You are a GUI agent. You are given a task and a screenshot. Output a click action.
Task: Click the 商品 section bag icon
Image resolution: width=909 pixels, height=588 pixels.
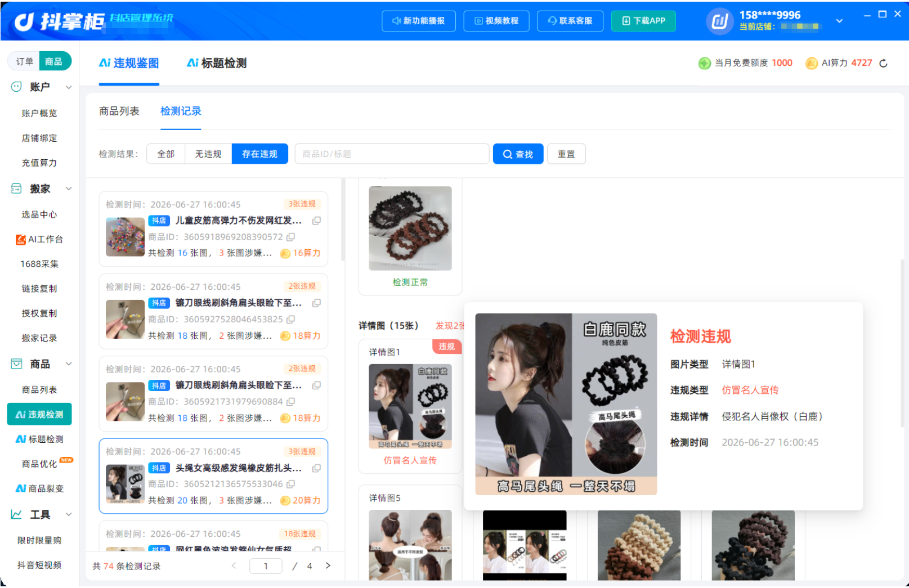(16, 364)
